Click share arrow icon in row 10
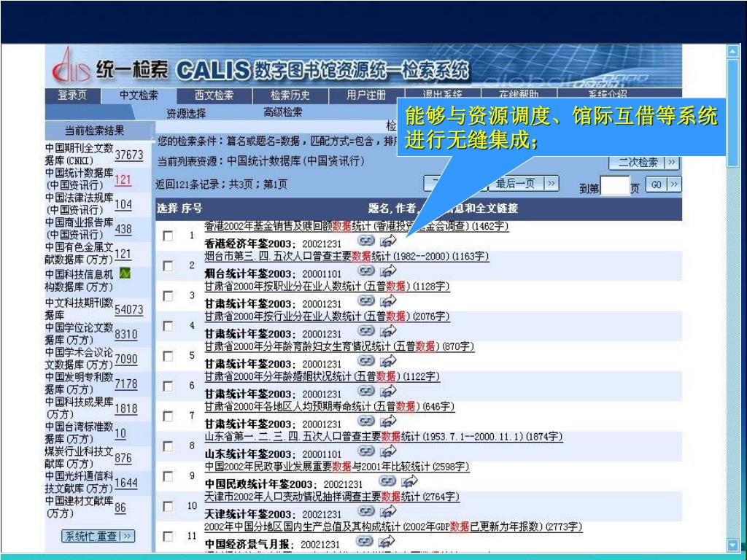Image resolution: width=747 pixels, height=560 pixels. 388,510
